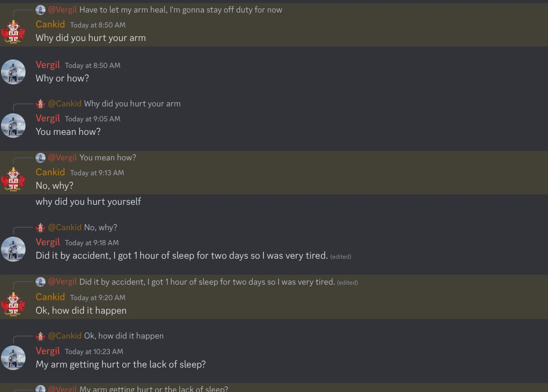Click Cankid's avatar on the 9:20 AM message

13,304
